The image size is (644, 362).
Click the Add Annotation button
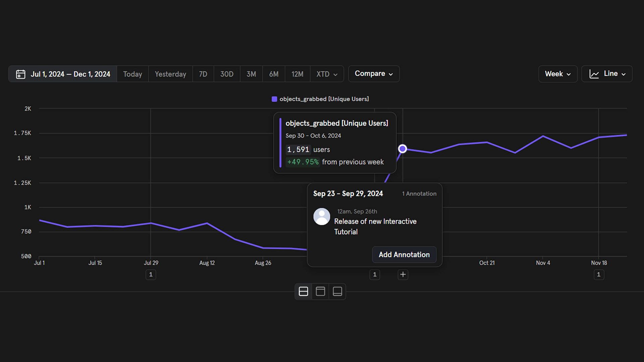pyautogui.click(x=404, y=255)
